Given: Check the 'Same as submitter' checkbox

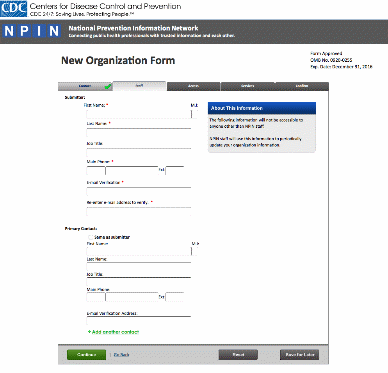Looking at the screenshot, I should pyautogui.click(x=90, y=237).
